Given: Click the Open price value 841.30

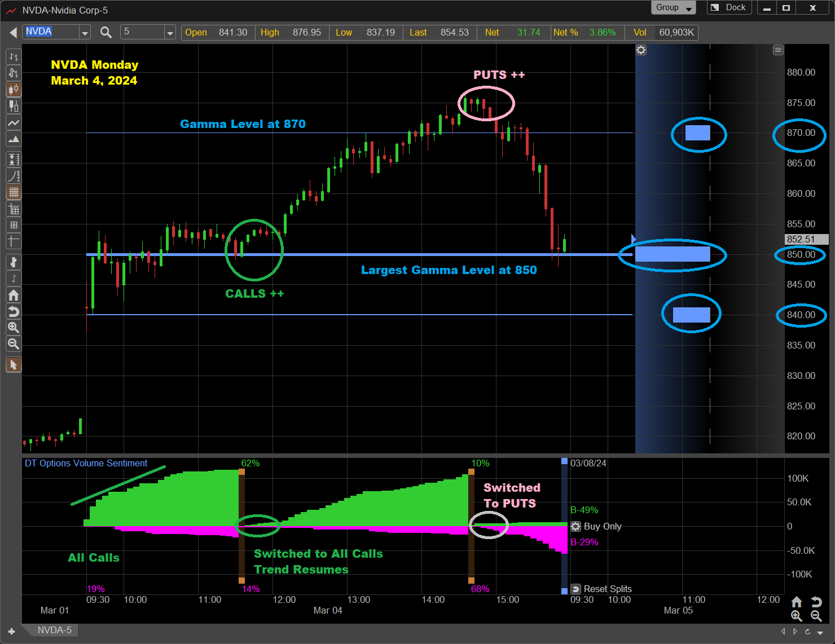Looking at the screenshot, I should 233,33.
